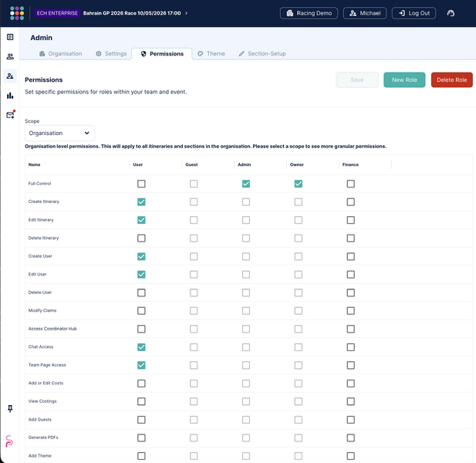Uncheck Chat Access for User
This screenshot has width=476, height=463.
141,347
